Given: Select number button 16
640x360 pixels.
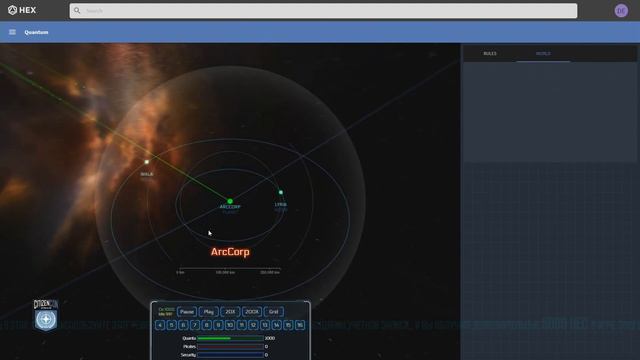Looking at the screenshot, I should pos(300,325).
